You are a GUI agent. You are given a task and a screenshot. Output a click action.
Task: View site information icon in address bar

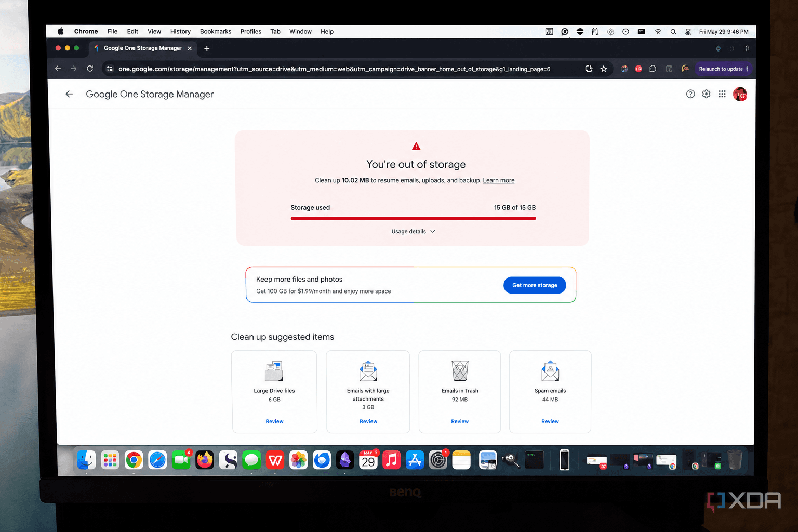click(x=110, y=69)
